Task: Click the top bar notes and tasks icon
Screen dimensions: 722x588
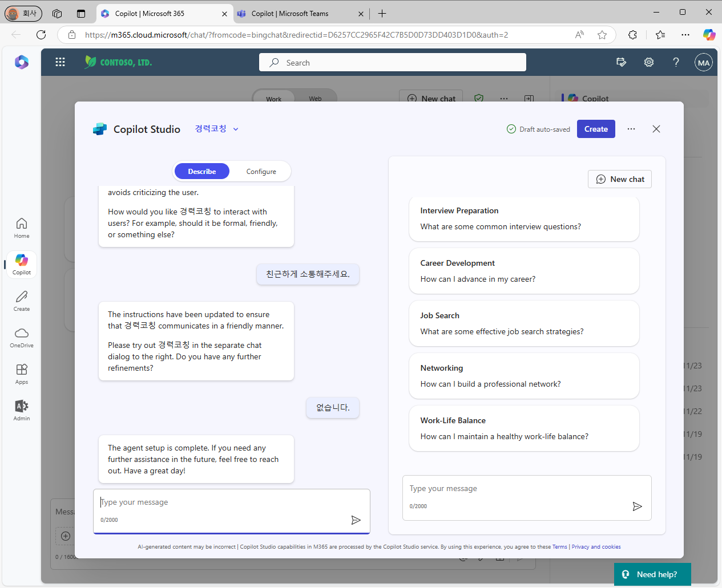Action: click(622, 62)
